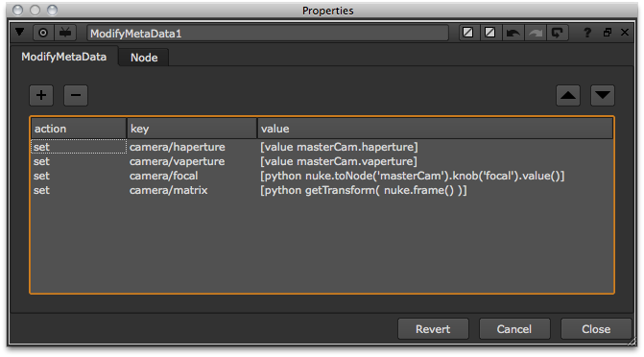Add a new metadata row with plus
The height and width of the screenshot is (357, 644).
tap(41, 95)
